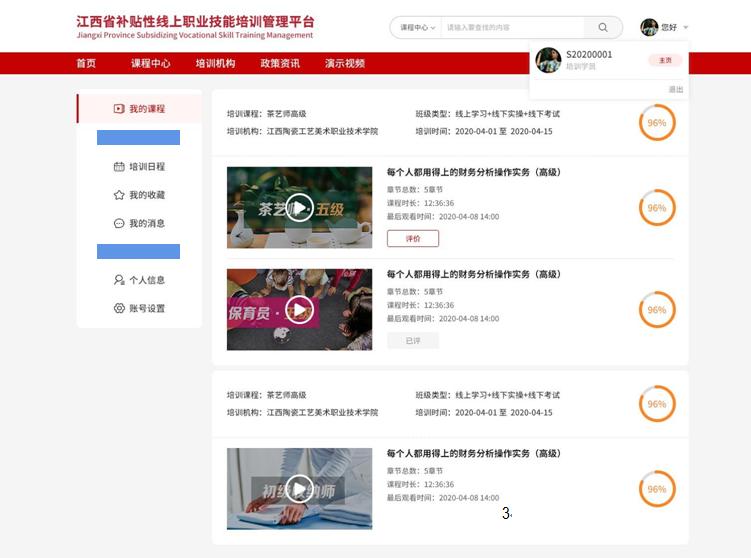Screen dimensions: 751x558
Task: Click the magnifier search icon
Action: [x=603, y=28]
